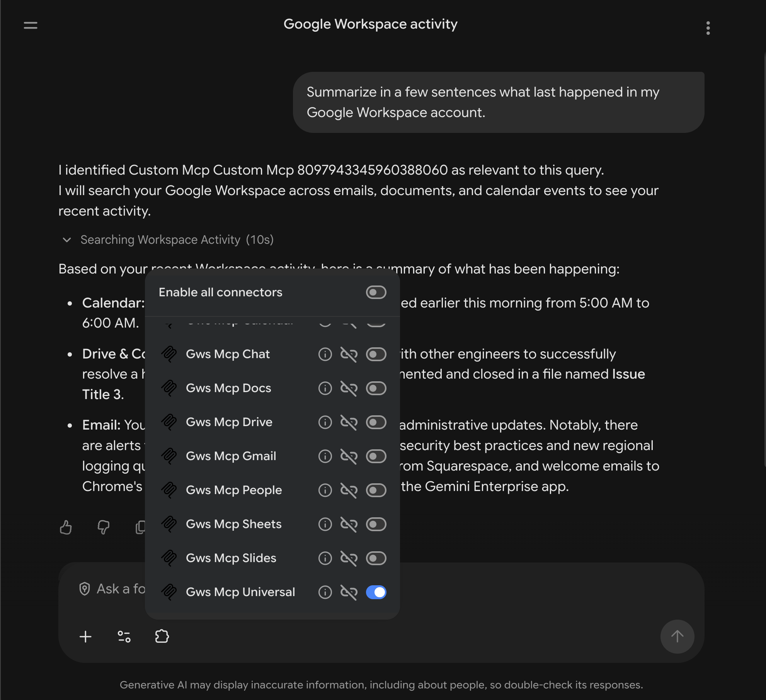Click the unlinked icon for Gws Mcp People
The width and height of the screenshot is (766, 700).
pos(349,490)
